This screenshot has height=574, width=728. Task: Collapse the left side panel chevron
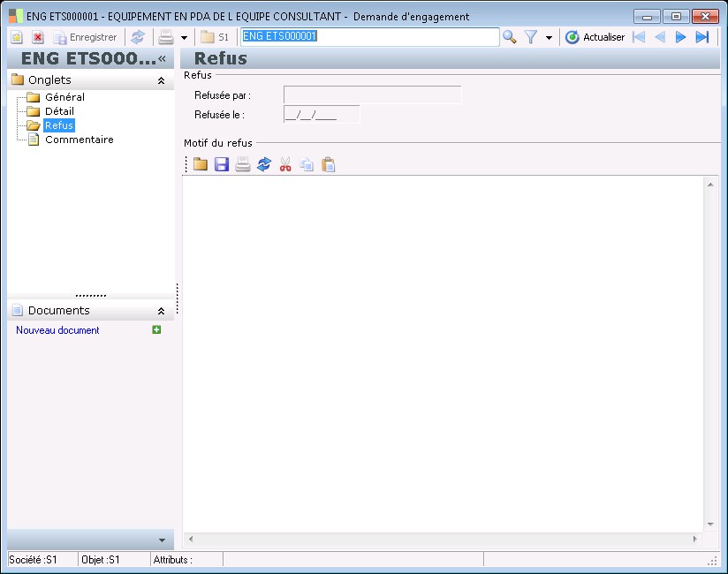(x=162, y=58)
